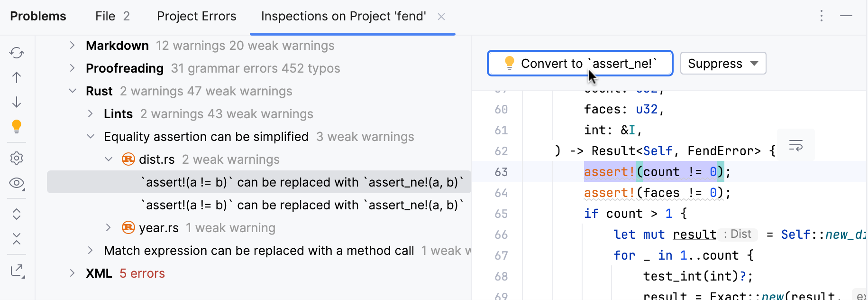Toggle soft-wrap in the code preview
Viewport: 868px width, 300px height.
click(x=795, y=145)
